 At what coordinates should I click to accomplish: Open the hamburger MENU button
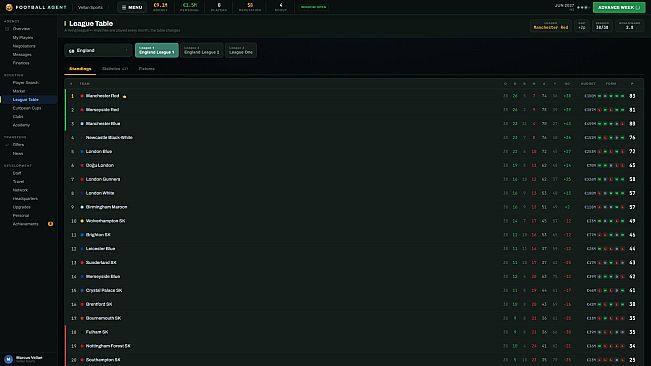click(x=132, y=7)
